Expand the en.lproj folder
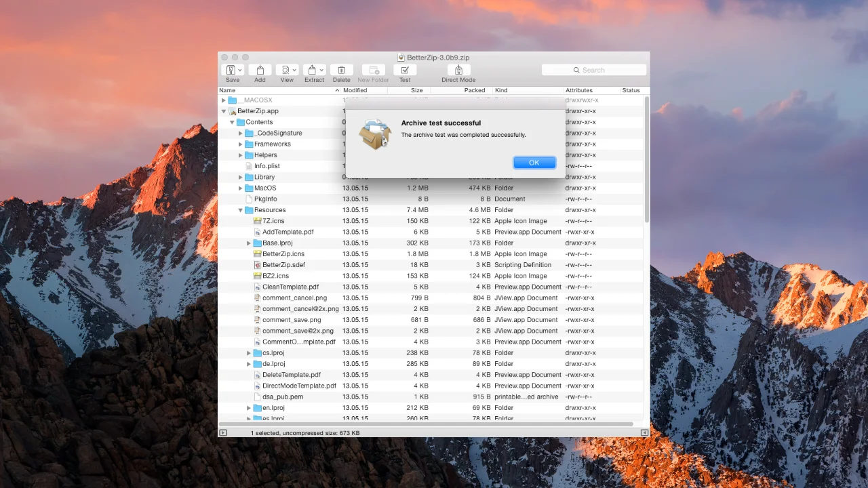The height and width of the screenshot is (488, 868). (248, 408)
